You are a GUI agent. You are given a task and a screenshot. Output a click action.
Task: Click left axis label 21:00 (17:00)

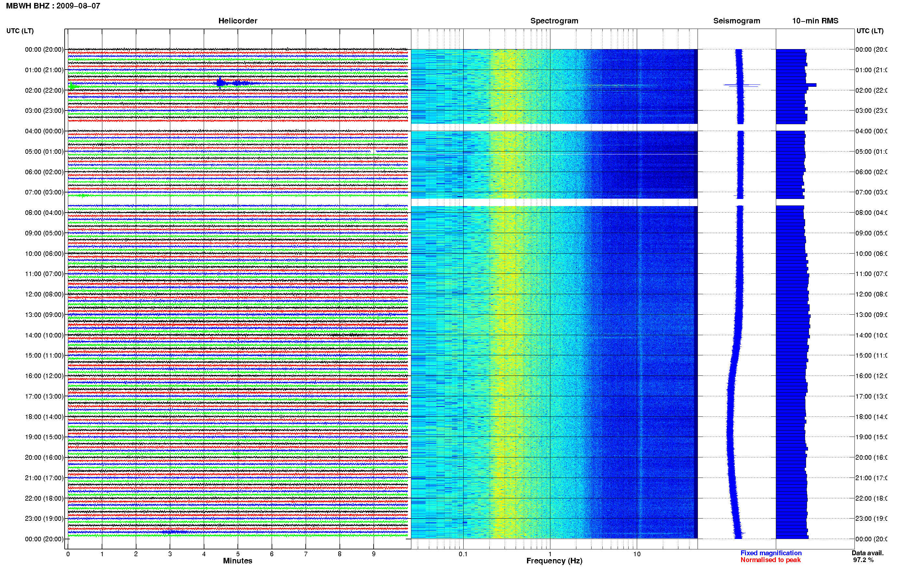pyautogui.click(x=44, y=478)
